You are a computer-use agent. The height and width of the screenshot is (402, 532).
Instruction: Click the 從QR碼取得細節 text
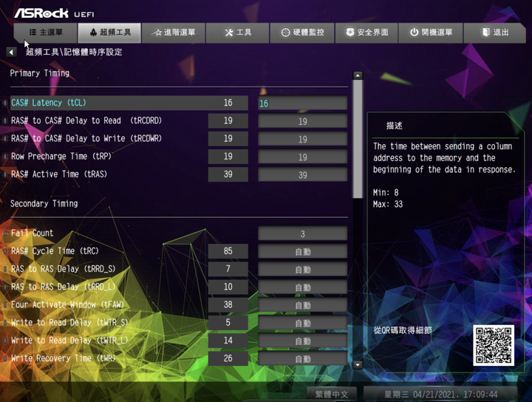(403, 330)
